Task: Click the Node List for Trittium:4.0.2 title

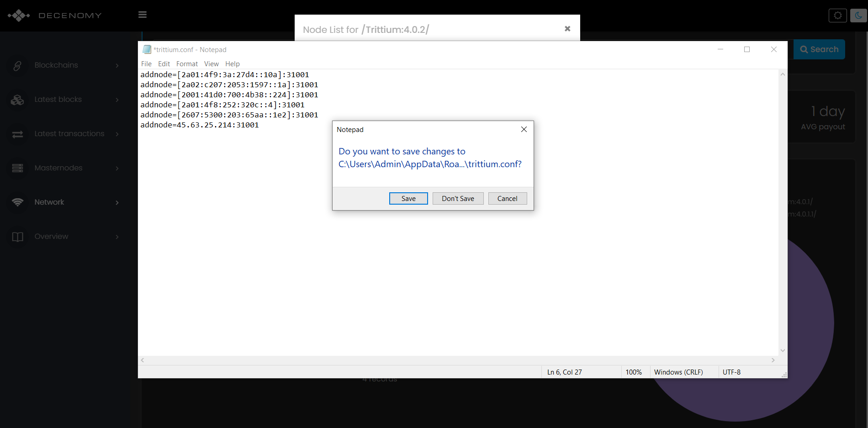Action: [366, 30]
